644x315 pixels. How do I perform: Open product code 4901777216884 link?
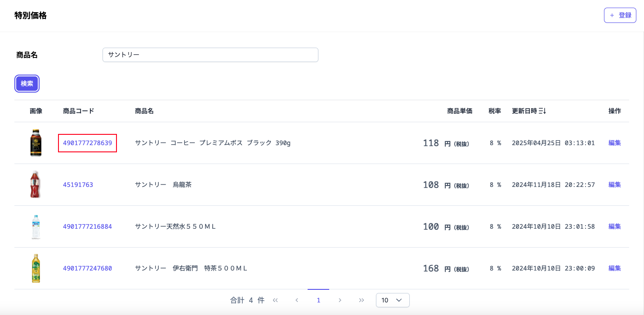[87, 226]
